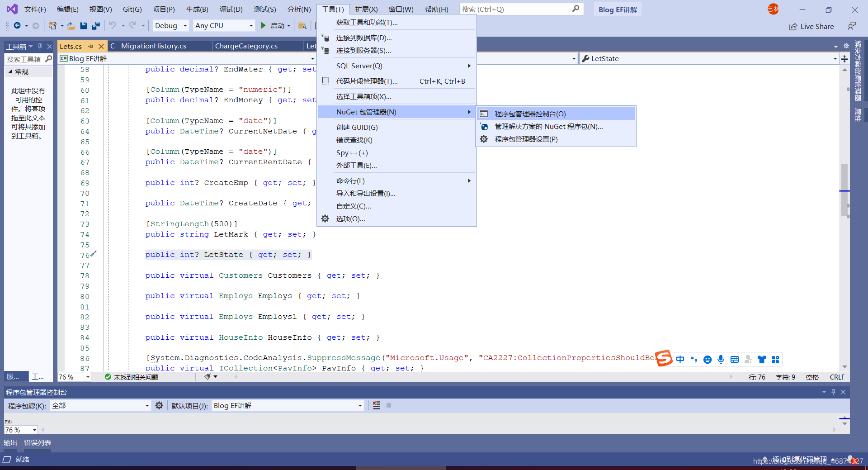
Task: Click the Sogou toolbox grid icon
Action: [x=775, y=359]
